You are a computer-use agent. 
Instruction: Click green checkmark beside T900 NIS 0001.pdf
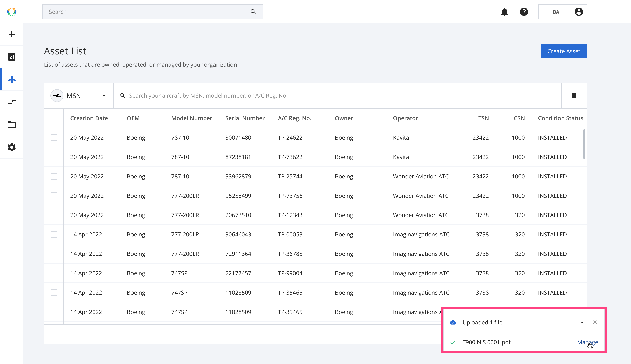(453, 342)
